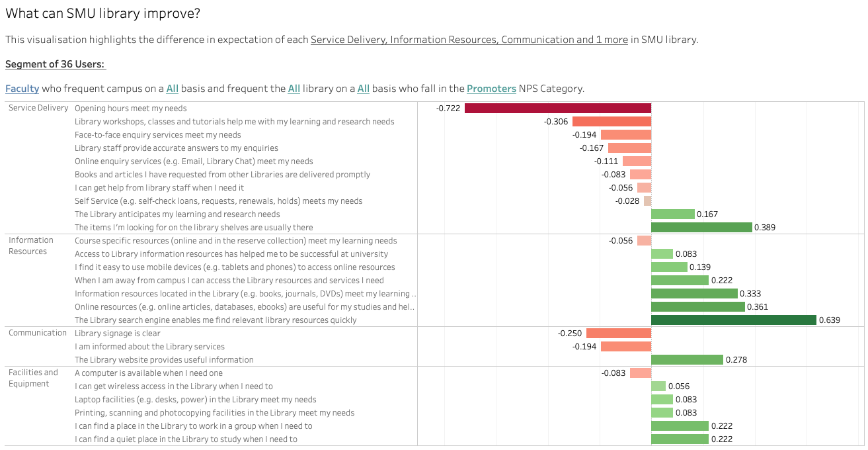Click 'Opening hours meet my needs' label

tap(131, 108)
